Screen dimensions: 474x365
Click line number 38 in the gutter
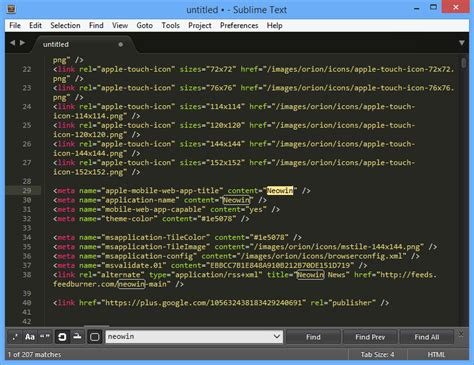[x=27, y=275]
